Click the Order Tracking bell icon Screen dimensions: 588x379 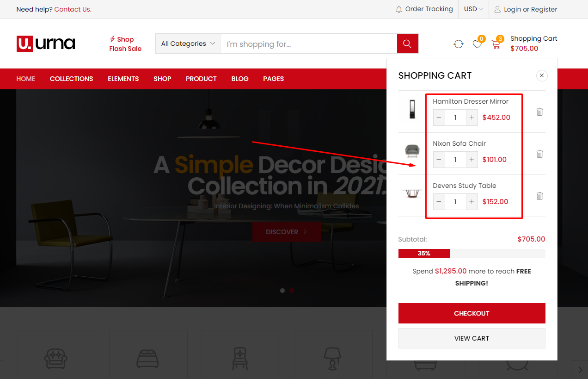click(398, 9)
